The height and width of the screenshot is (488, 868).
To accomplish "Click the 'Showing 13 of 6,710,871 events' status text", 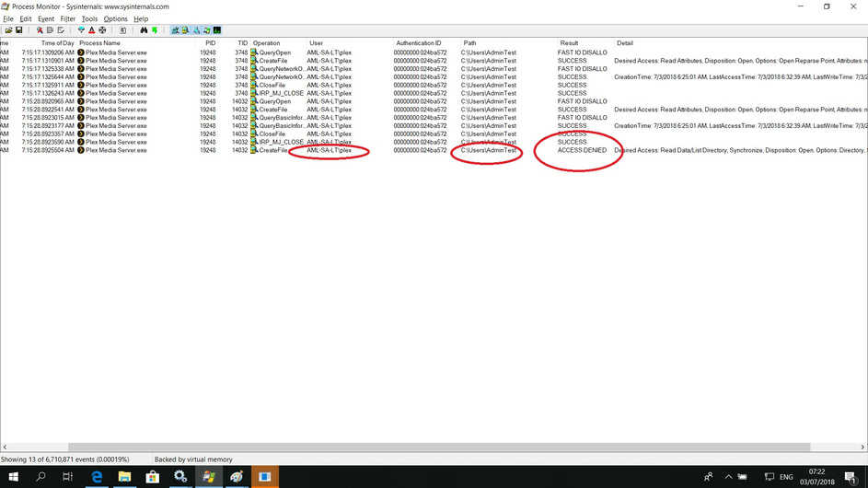I will (x=64, y=459).
